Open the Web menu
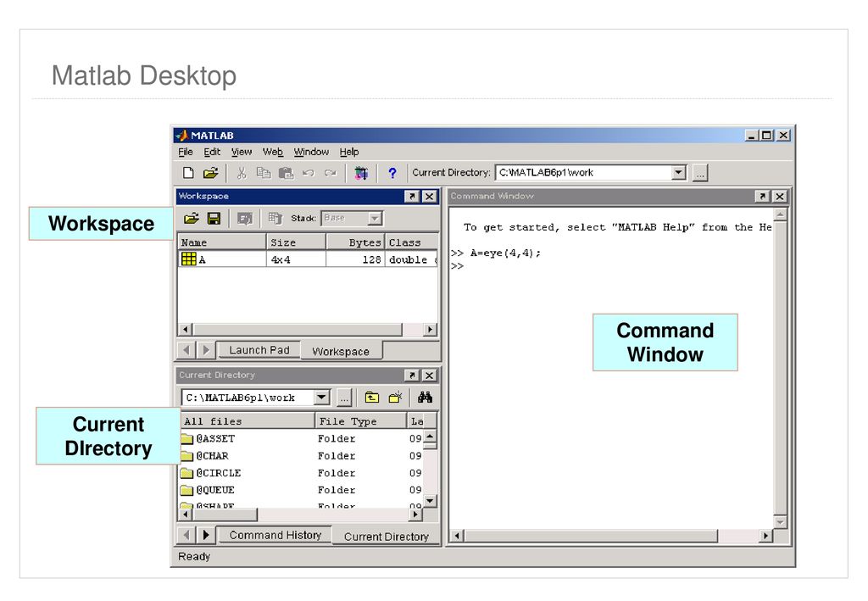Viewport: 868px width, 601px height. [272, 152]
